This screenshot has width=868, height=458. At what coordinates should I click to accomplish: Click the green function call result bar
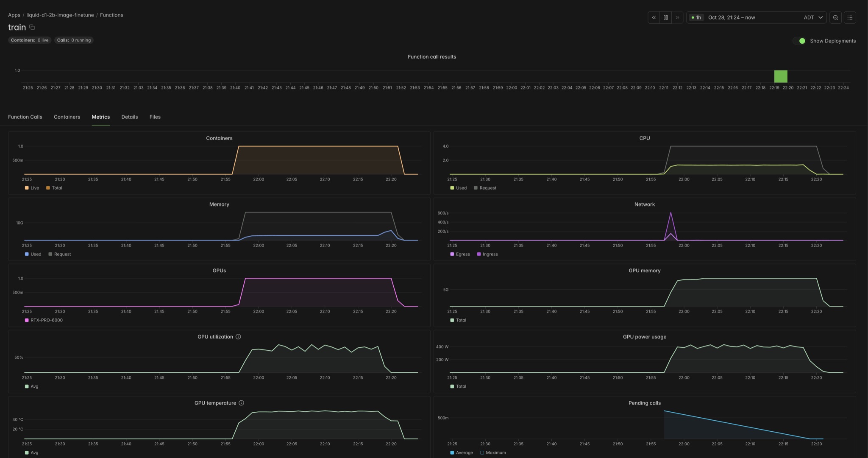[x=781, y=76]
